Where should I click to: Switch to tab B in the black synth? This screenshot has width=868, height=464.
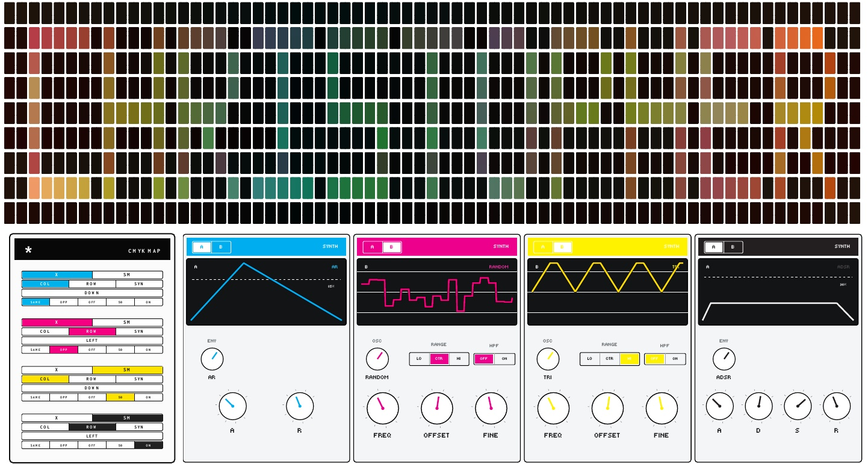(x=733, y=247)
